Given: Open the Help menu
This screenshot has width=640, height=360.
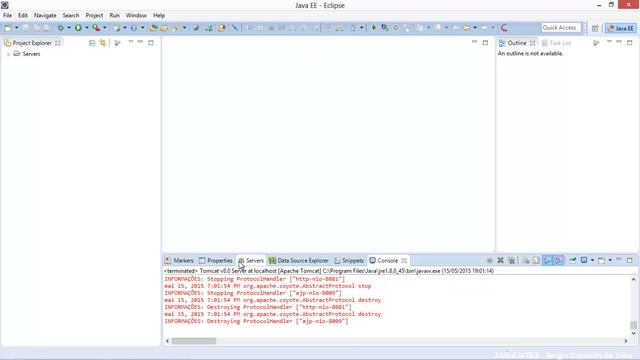Looking at the screenshot, I should (159, 15).
